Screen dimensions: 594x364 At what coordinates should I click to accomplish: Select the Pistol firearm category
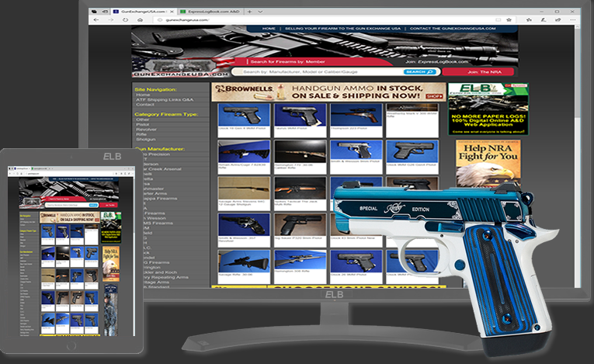click(142, 124)
